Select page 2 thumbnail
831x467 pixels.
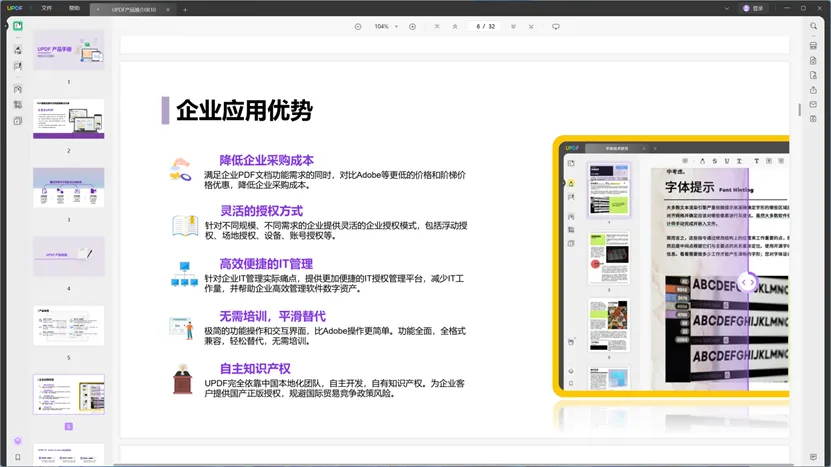coord(69,119)
